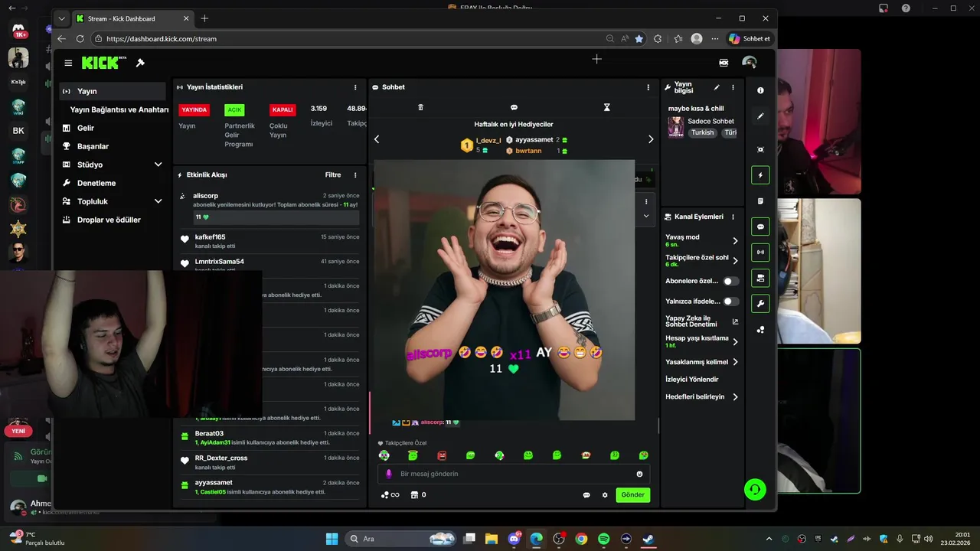Viewport: 980px width, 551px height.
Task: Toggle the broadcast signal sidebar icon
Action: [x=760, y=252]
